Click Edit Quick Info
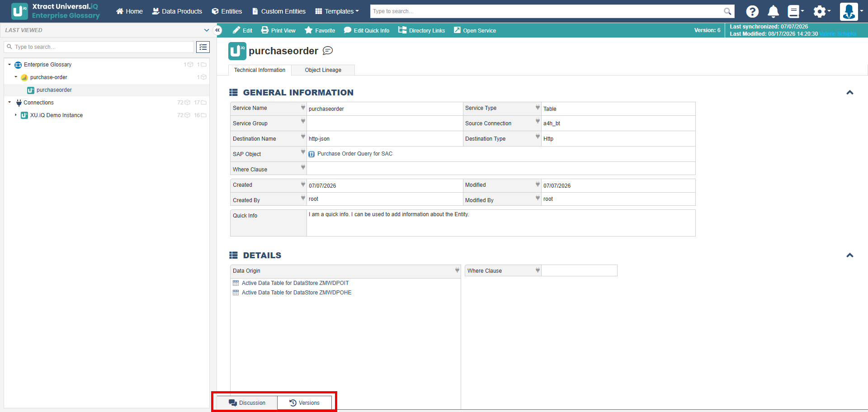 (367, 30)
